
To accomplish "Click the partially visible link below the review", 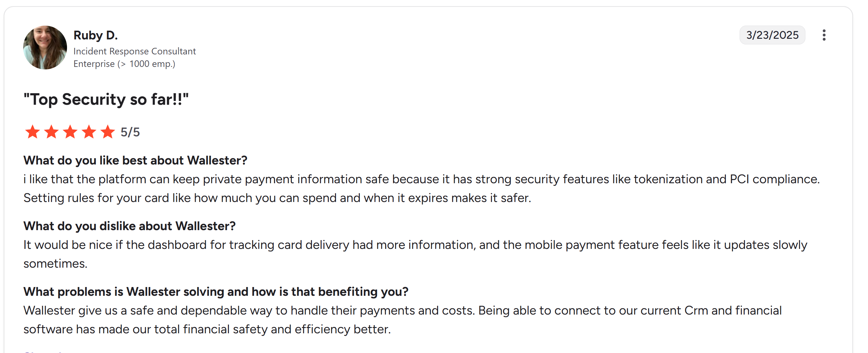I will [44, 351].
